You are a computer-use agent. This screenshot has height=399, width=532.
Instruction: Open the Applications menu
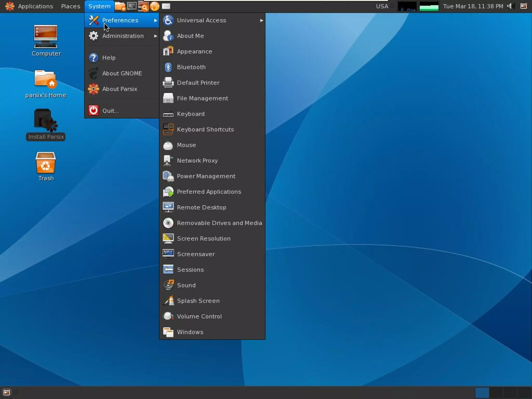pyautogui.click(x=35, y=6)
